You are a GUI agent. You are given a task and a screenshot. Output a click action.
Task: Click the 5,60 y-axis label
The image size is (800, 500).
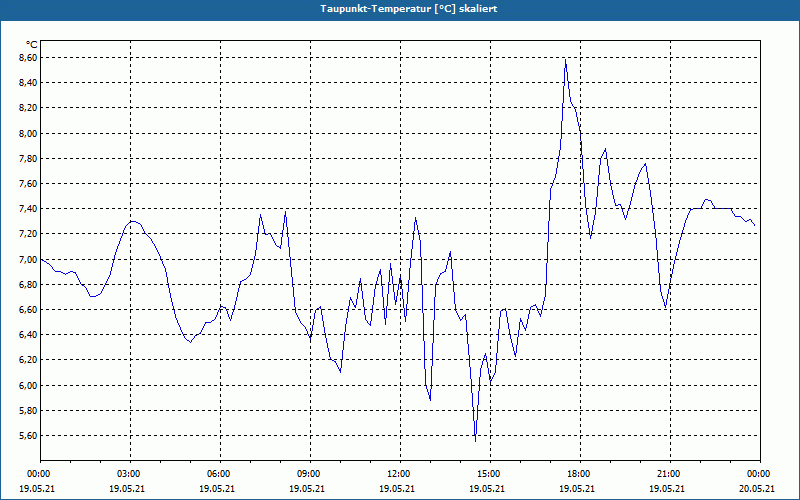click(x=29, y=436)
